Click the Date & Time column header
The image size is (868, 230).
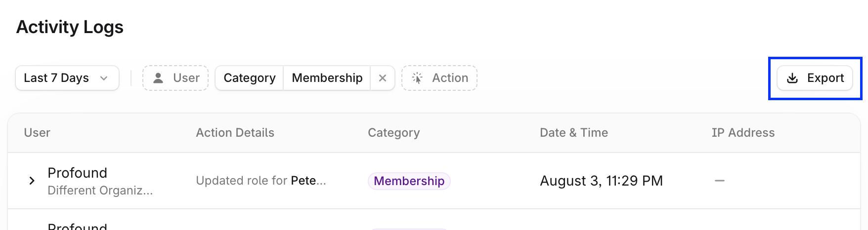coord(574,133)
